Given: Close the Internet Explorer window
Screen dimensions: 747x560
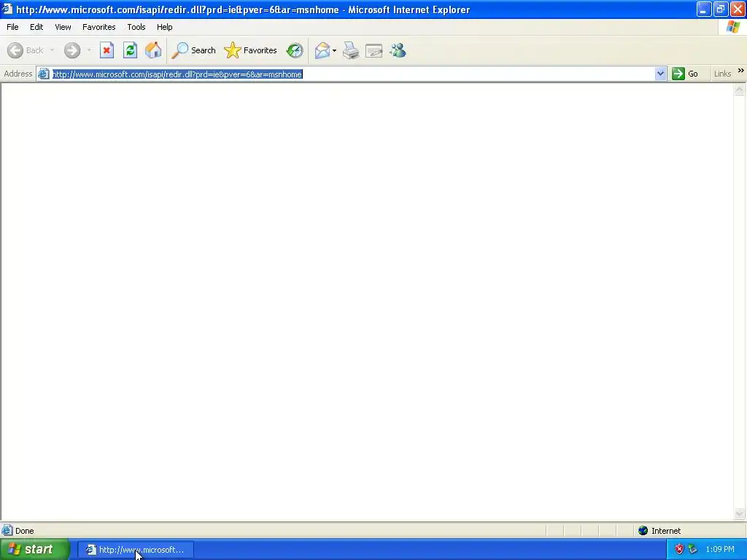Looking at the screenshot, I should [x=737, y=9].
